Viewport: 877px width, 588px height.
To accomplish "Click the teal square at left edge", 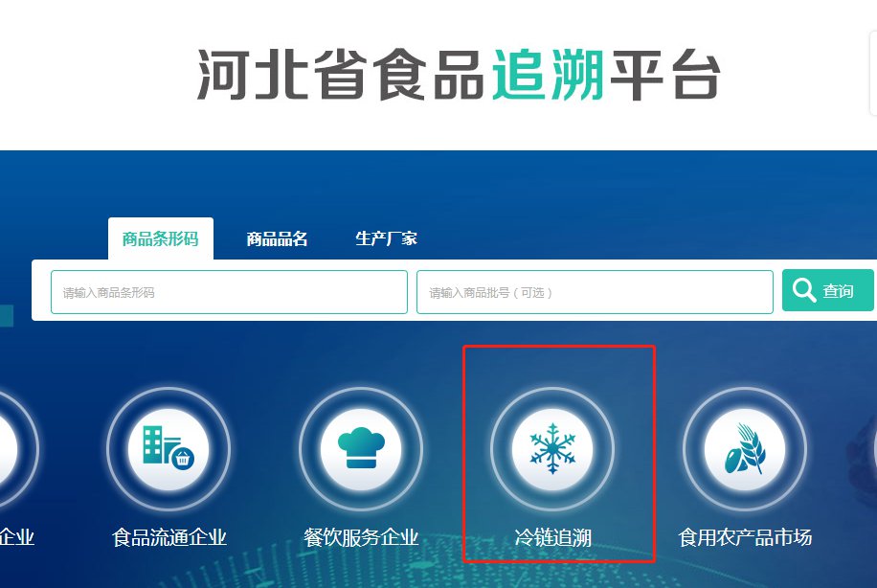I will 7,315.
